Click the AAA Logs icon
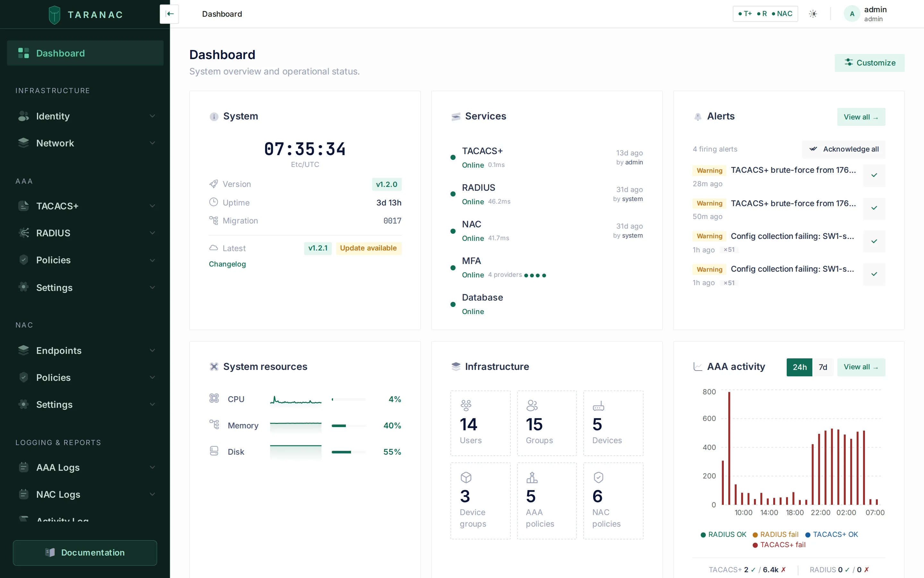Viewport: 924px width, 578px height. click(x=24, y=467)
